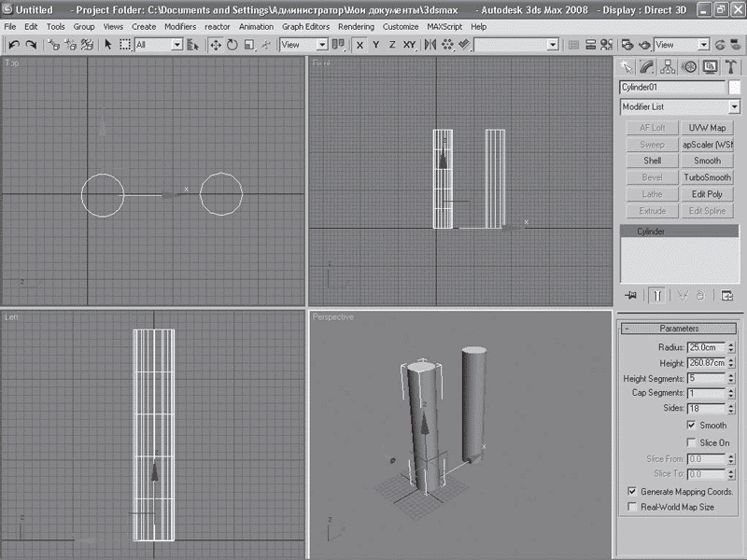This screenshot has height=560, width=747.
Task: Click the object color swatch beside Cylinder01
Action: (x=735, y=87)
